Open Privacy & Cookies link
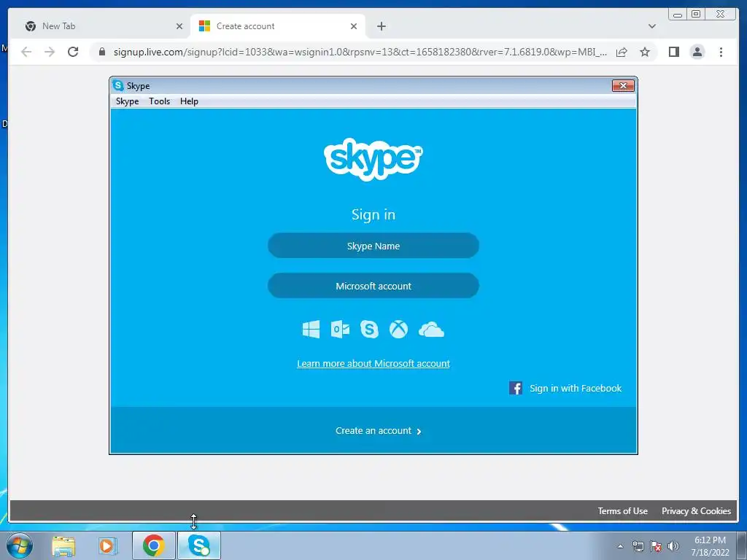This screenshot has height=560, width=747. pos(696,511)
